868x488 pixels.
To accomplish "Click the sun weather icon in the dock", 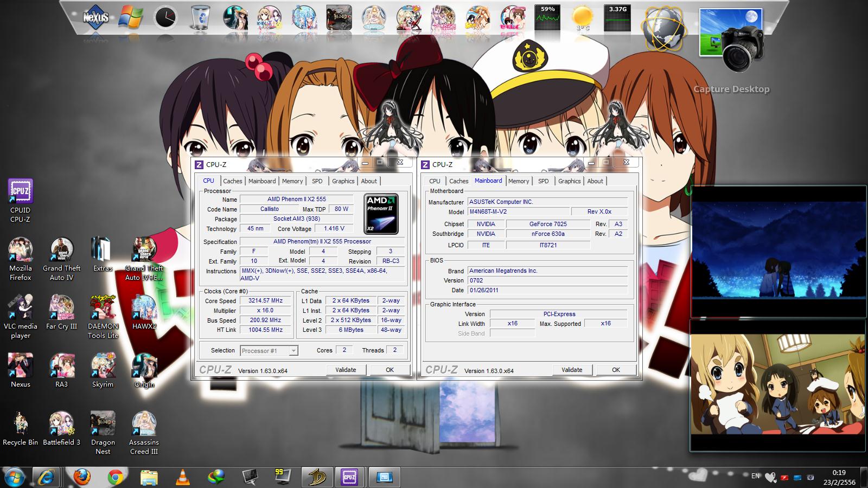I will [583, 18].
